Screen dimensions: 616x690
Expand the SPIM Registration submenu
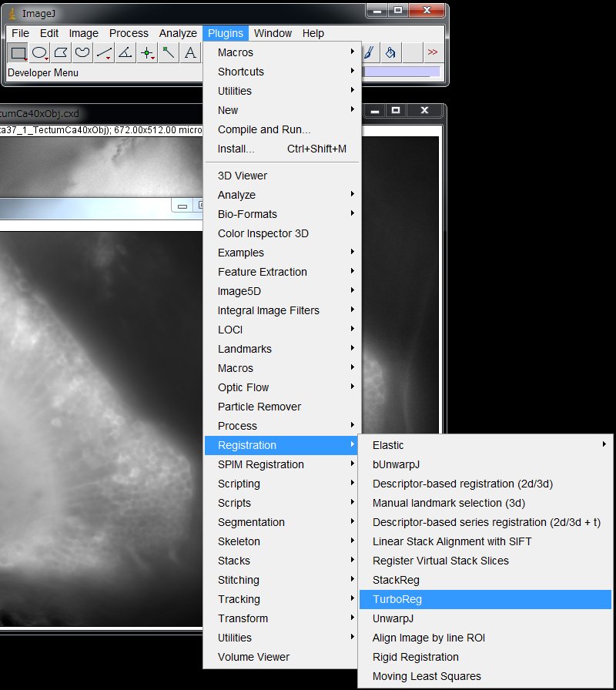tap(282, 464)
